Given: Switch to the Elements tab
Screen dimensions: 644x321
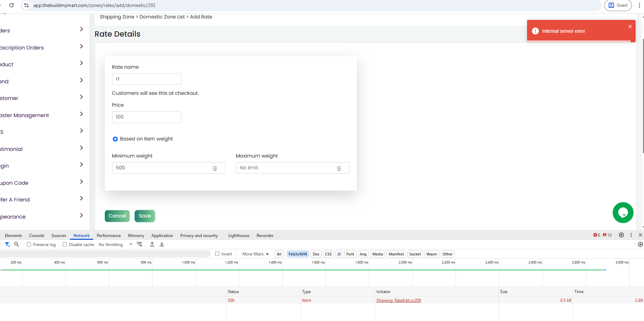Looking at the screenshot, I should click(x=13, y=236).
